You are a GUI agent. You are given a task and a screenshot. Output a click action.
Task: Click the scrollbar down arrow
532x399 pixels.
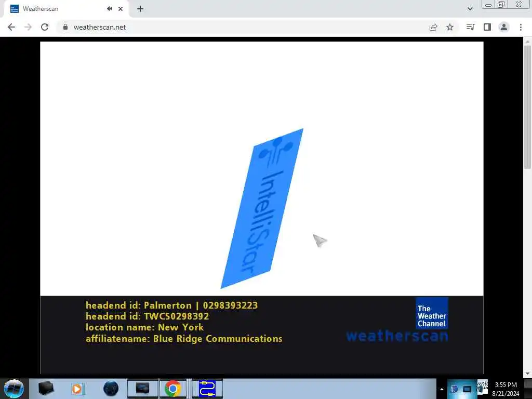(527, 374)
